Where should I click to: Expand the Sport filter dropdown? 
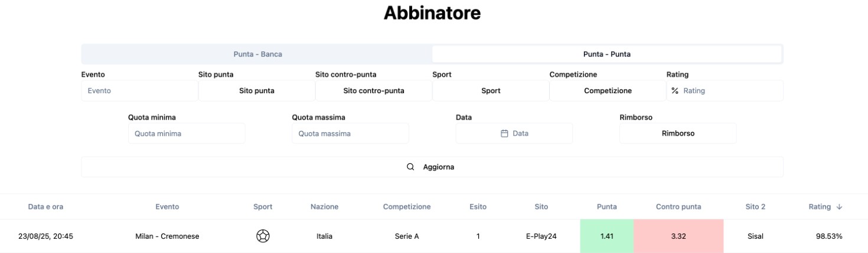pyautogui.click(x=491, y=91)
